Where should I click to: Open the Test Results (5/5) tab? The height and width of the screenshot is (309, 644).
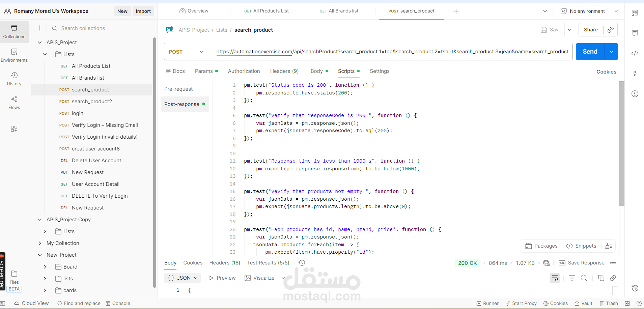tap(268, 263)
